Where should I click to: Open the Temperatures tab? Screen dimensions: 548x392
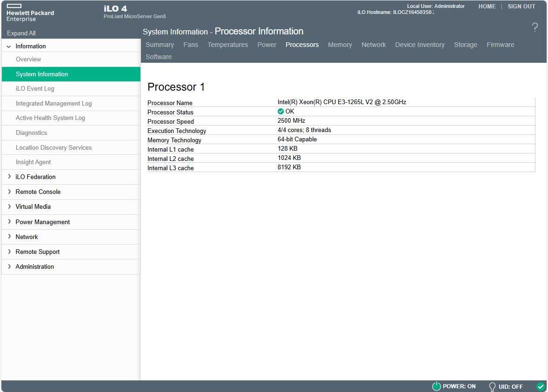pyautogui.click(x=227, y=45)
